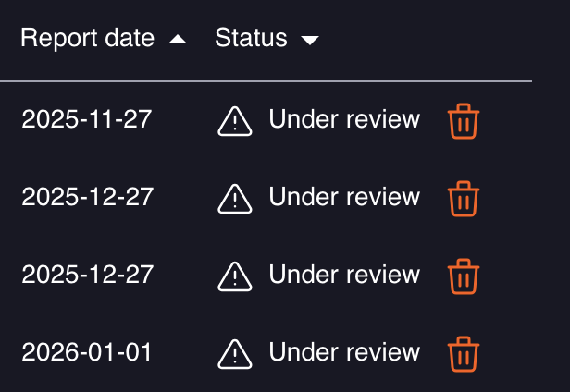Click warning triangle on the second 2025-12-27 row

tap(235, 276)
